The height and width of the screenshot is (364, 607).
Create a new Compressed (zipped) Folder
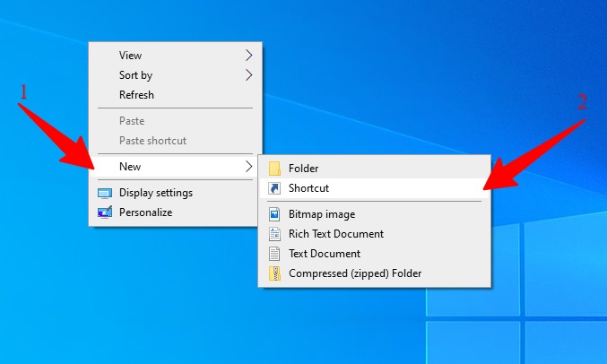(375, 273)
